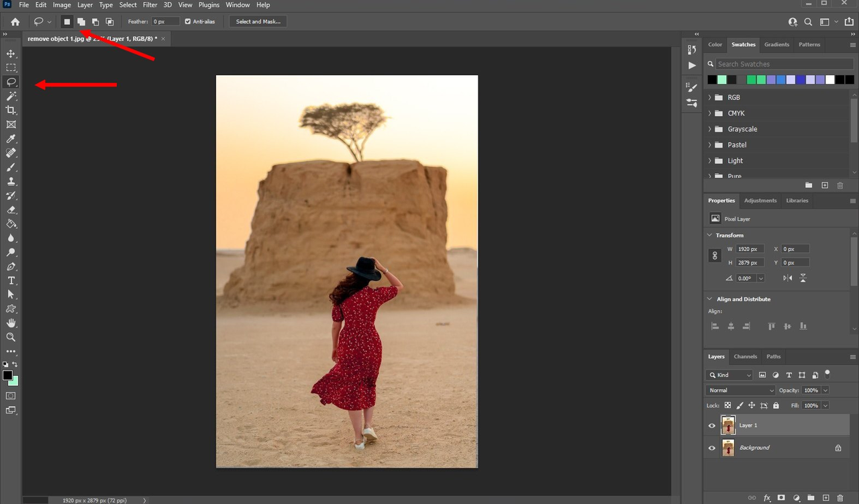Click the Select and Mask button
Viewport: 859px width, 504px height.
pos(258,21)
